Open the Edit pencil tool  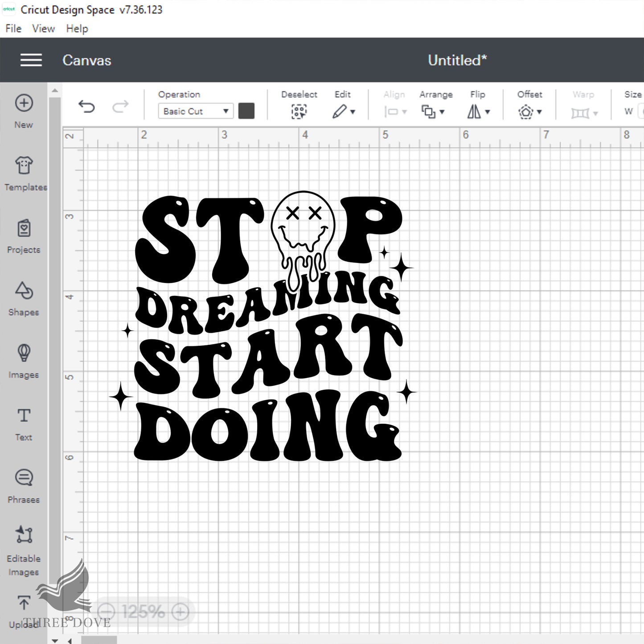(x=339, y=111)
